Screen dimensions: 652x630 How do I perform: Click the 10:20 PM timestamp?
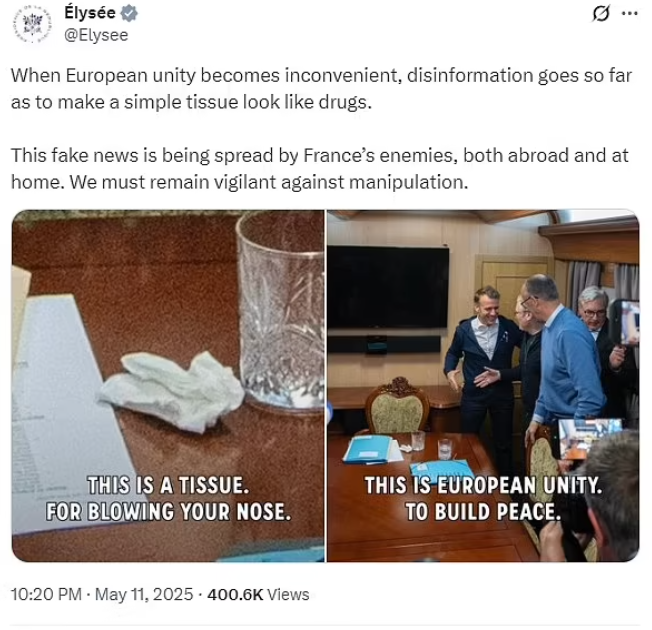46,594
